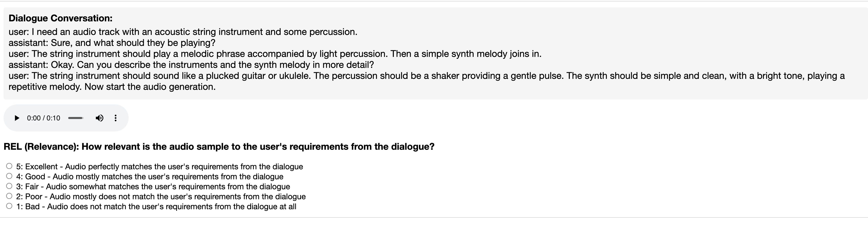This screenshot has width=868, height=230.
Task: Click the assistant line "Okay. Can you describe the instruments"
Action: tap(191, 64)
